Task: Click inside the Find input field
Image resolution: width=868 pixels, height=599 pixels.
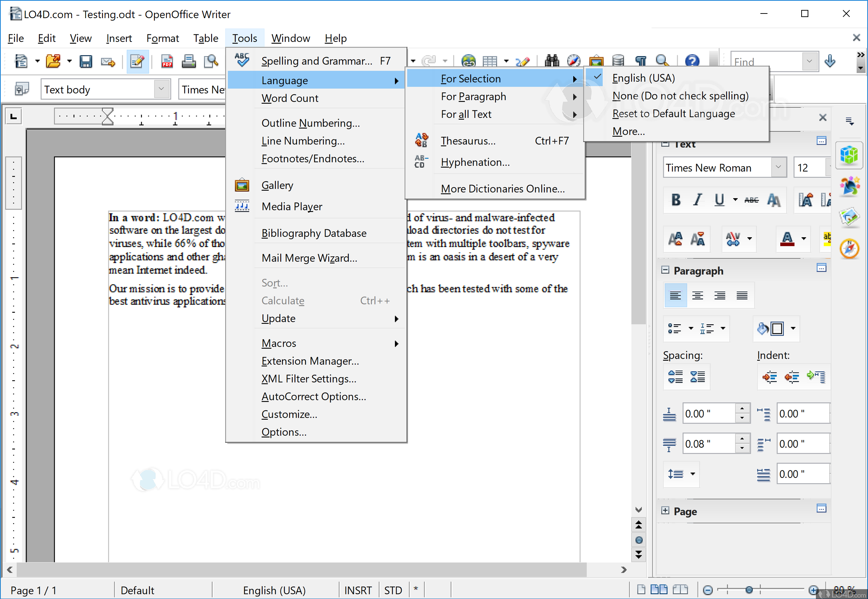Action: (x=766, y=61)
